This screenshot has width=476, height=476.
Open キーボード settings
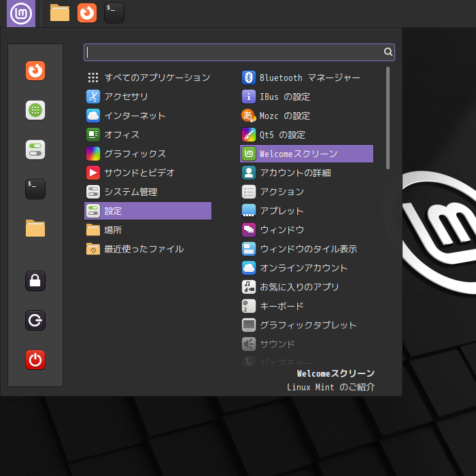(307, 306)
